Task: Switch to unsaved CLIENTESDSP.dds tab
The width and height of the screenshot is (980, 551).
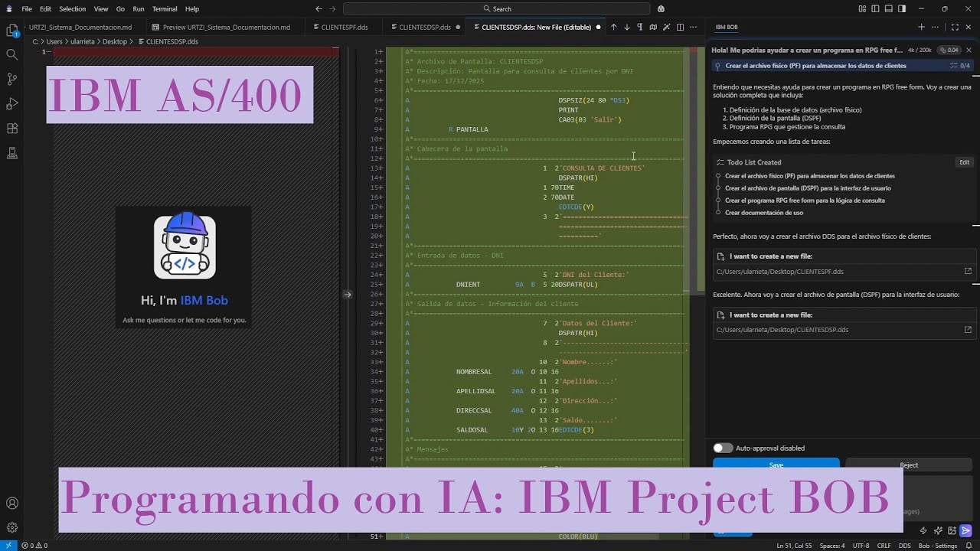Action: [425, 27]
